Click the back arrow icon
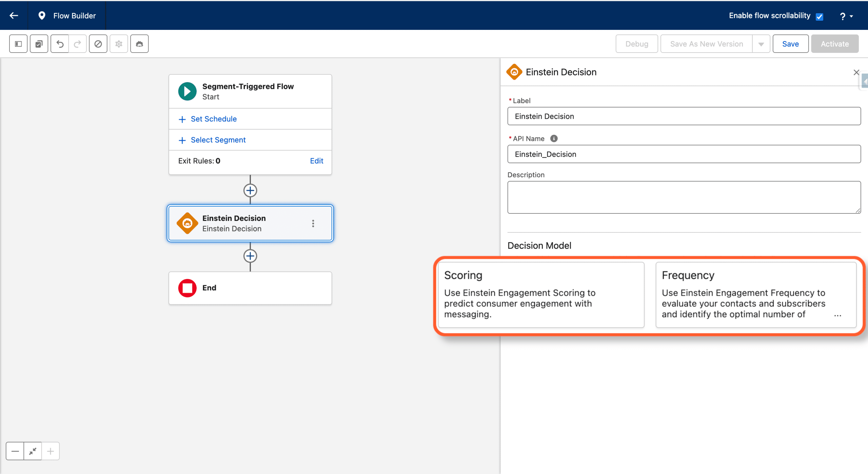 [x=14, y=16]
